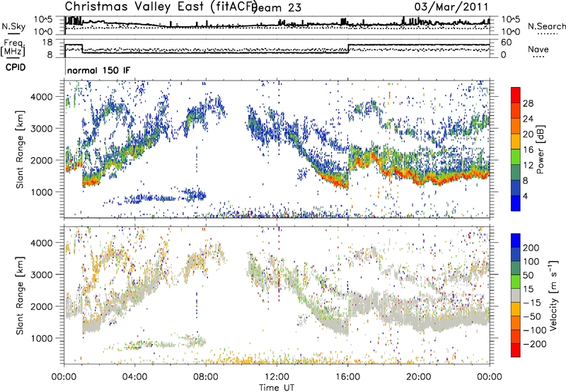Click the 200 tick on velocity colorbar
This screenshot has height=392, width=566.
click(x=531, y=248)
